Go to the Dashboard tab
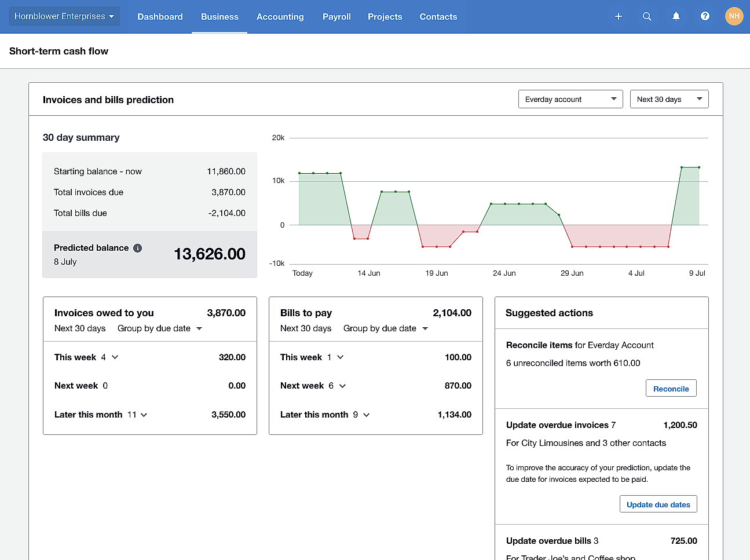Viewport: 750px width, 560px height. click(160, 17)
